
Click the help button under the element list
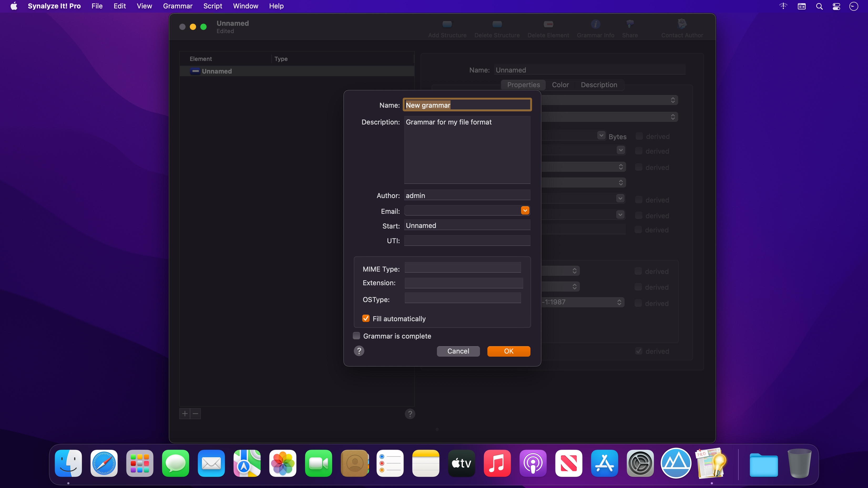tap(410, 414)
